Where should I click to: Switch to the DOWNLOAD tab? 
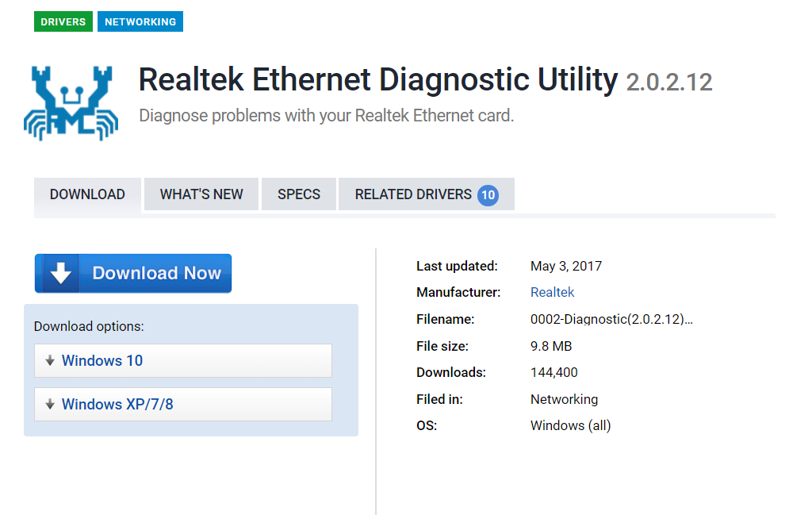[x=87, y=194]
